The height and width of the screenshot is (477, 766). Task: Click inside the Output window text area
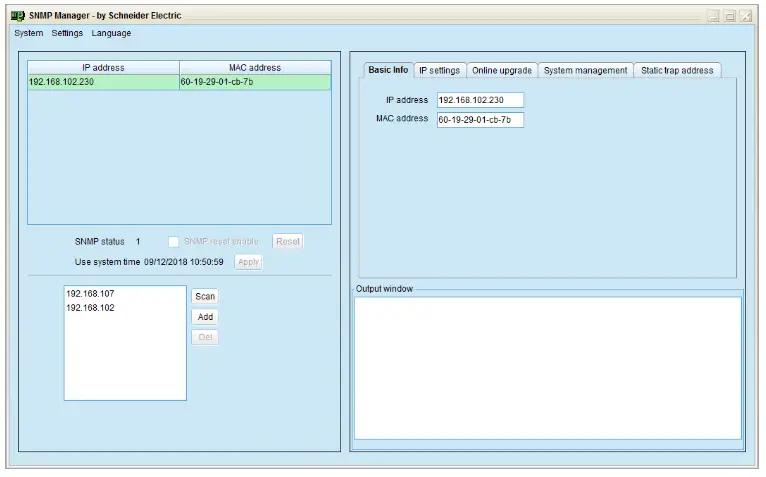click(548, 368)
